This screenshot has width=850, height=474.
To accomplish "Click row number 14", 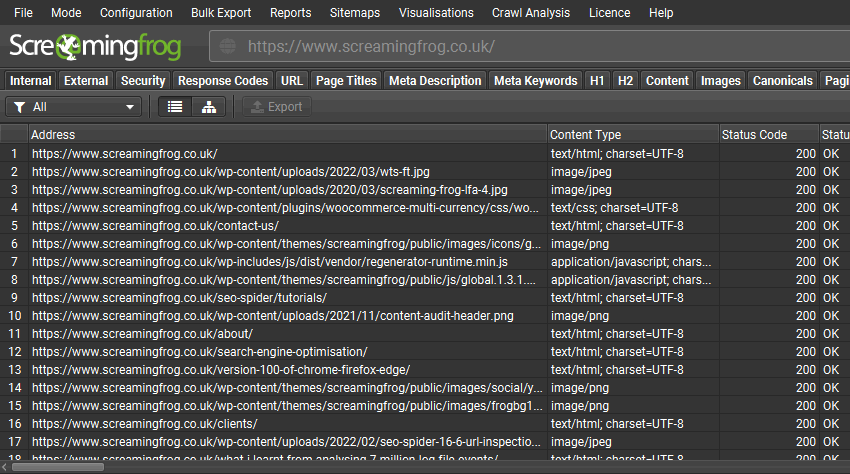I will (14, 388).
